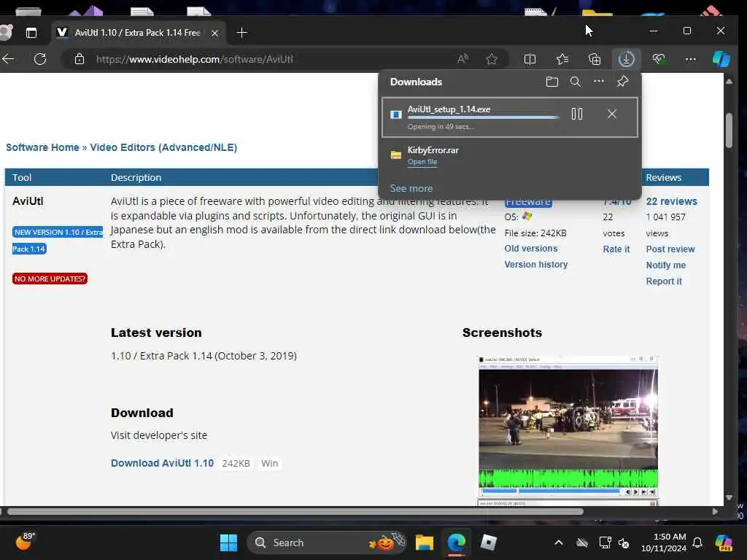The image size is (747, 560).
Task: View site security information lock icon
Action: [x=80, y=59]
